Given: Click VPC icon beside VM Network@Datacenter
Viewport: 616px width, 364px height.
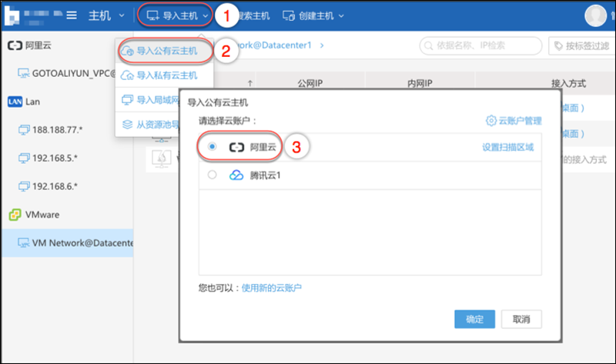Looking at the screenshot, I should 24,243.
